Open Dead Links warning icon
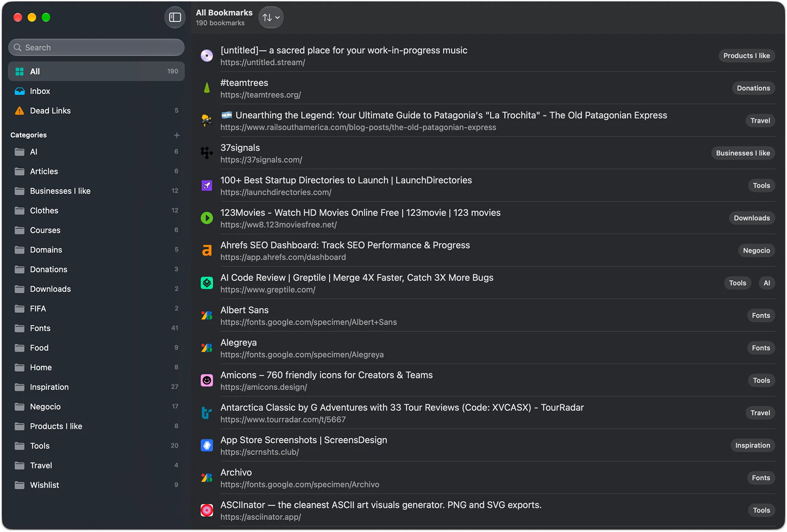The height and width of the screenshot is (532, 787). point(19,111)
